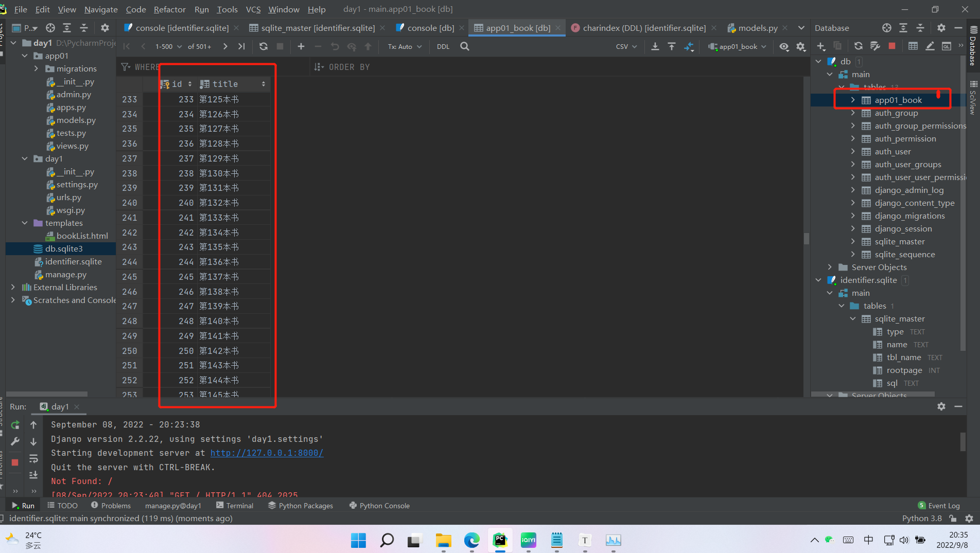The image size is (980, 553).
Task: Open the VCS menu
Action: (x=253, y=9)
